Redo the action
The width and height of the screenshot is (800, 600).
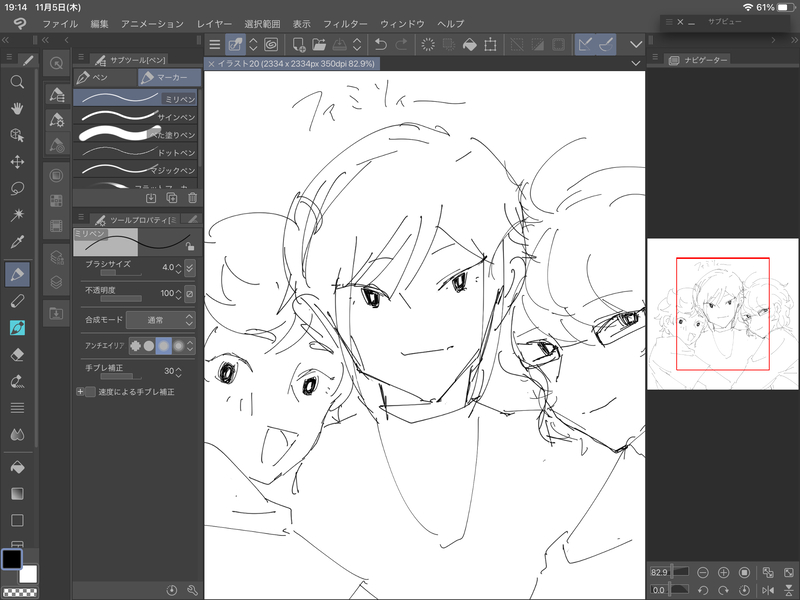[402, 45]
